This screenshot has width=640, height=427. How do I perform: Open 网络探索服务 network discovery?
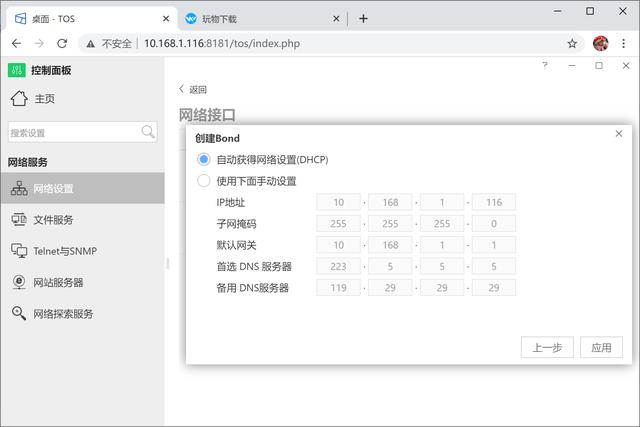(x=63, y=314)
